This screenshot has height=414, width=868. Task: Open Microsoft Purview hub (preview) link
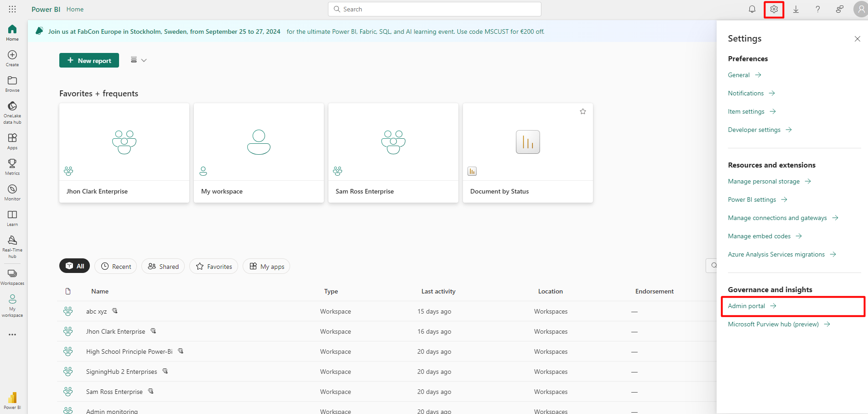tap(779, 324)
